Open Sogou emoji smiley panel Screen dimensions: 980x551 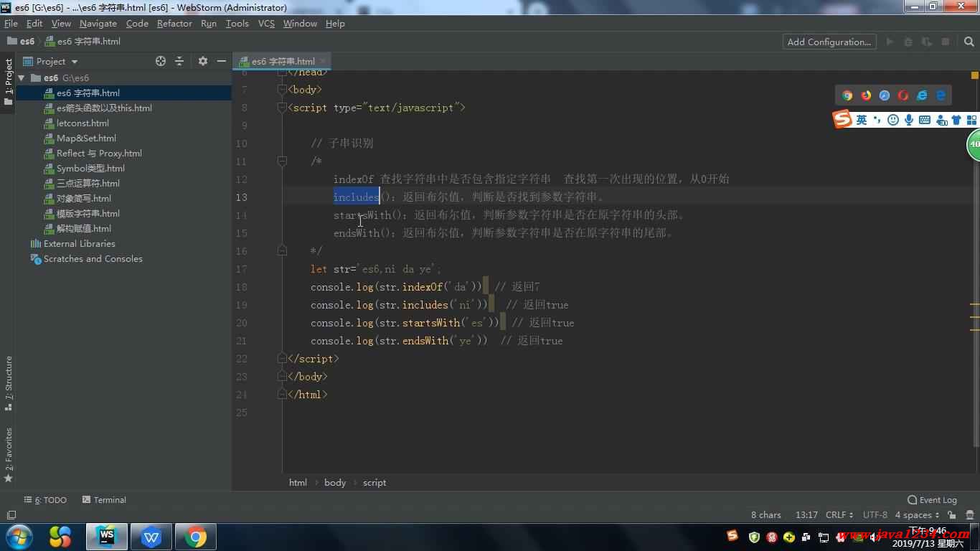pos(893,120)
